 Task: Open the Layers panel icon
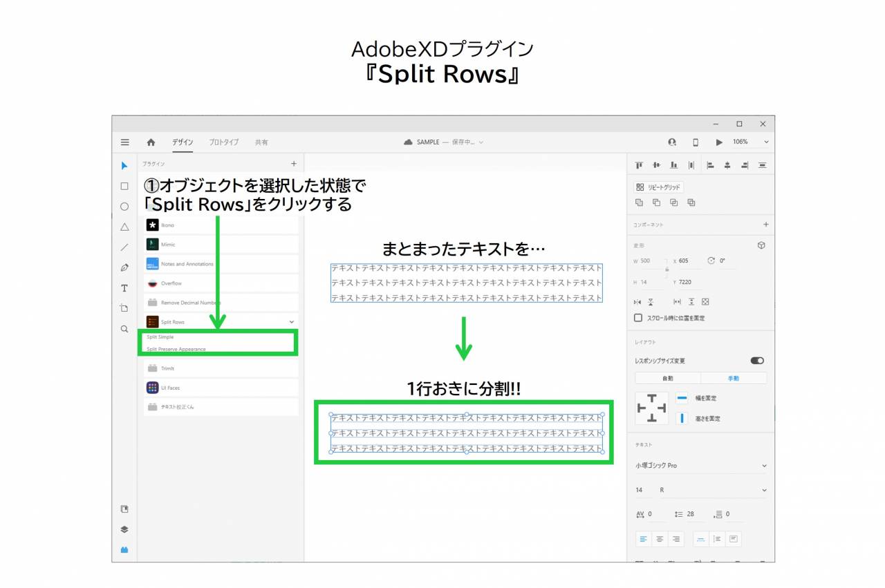[124, 529]
